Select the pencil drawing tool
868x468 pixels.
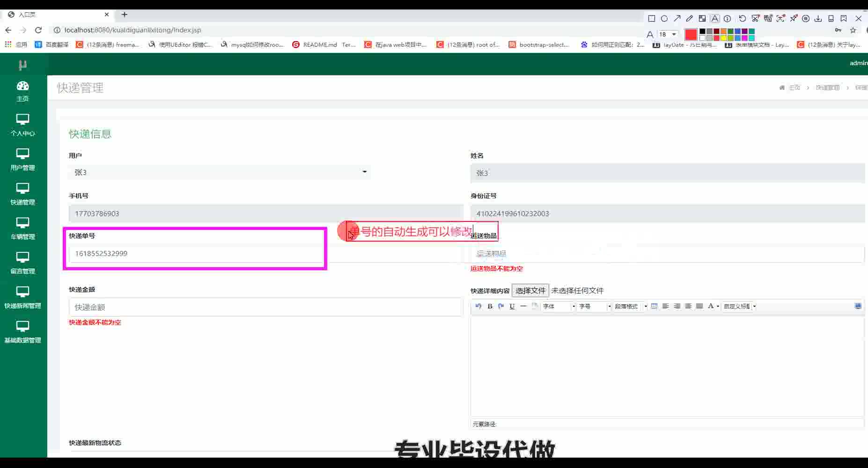pos(690,19)
